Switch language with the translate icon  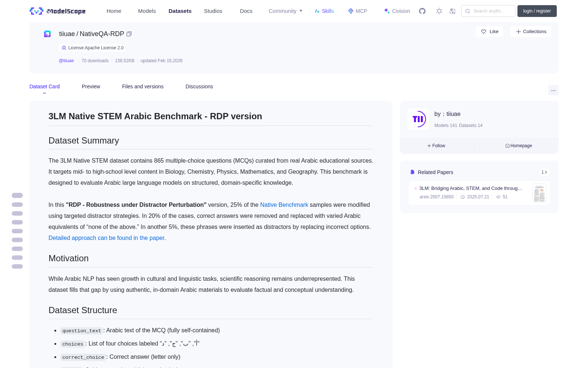point(452,11)
